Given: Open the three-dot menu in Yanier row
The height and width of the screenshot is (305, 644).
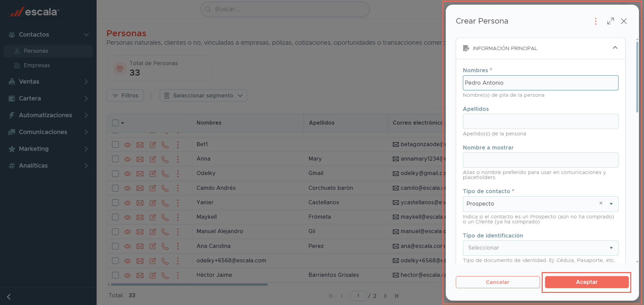Looking at the screenshot, I should (x=178, y=203).
